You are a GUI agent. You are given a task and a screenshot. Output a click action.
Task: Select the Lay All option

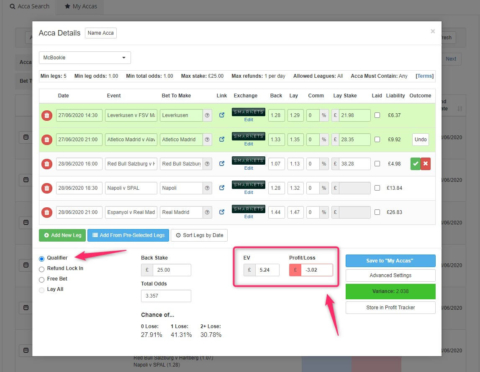(x=42, y=290)
